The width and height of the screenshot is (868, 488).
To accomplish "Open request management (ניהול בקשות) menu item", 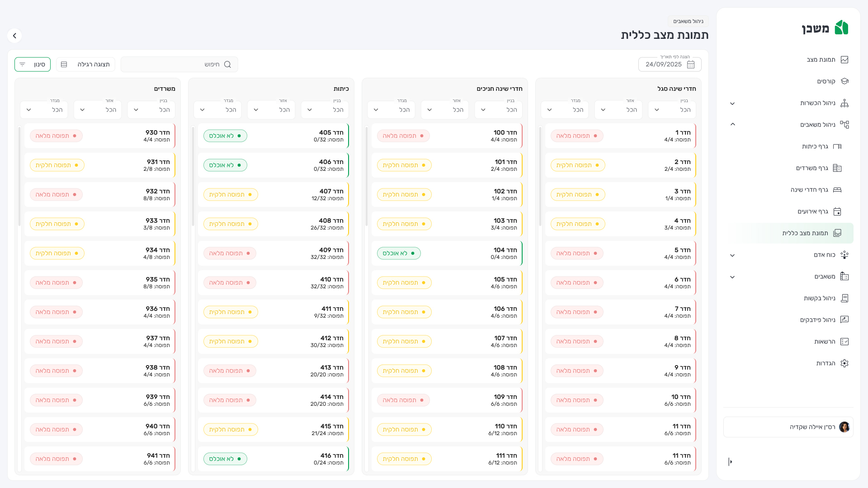I will pos(819,298).
